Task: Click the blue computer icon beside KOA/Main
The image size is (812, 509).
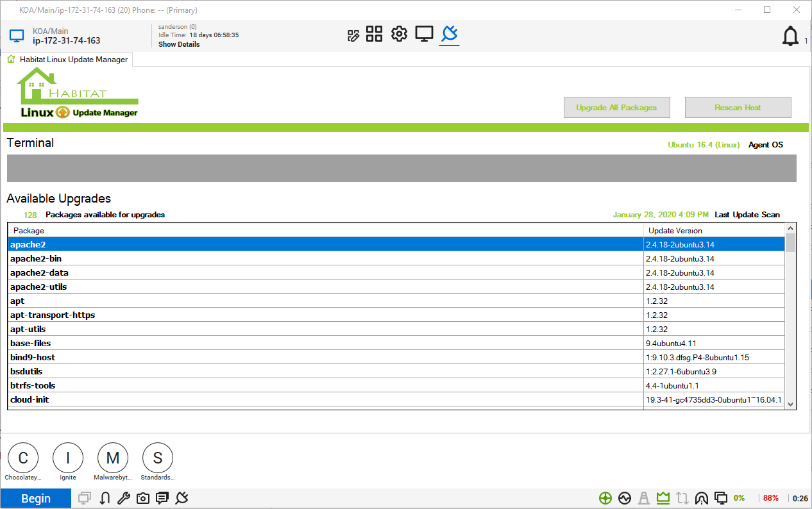Action: [x=17, y=37]
